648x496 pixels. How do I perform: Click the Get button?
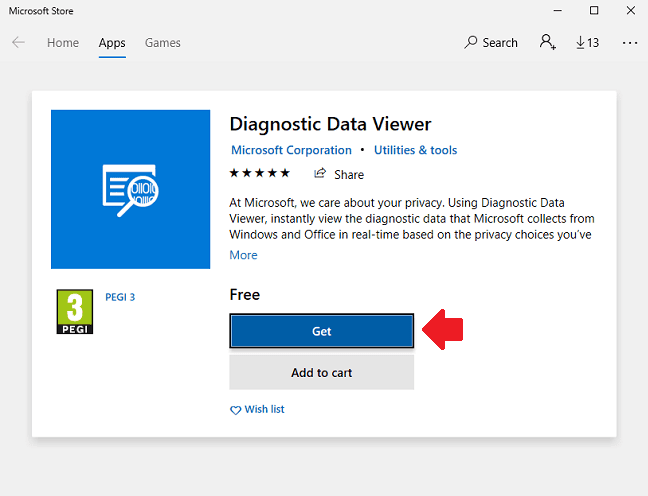click(x=322, y=331)
